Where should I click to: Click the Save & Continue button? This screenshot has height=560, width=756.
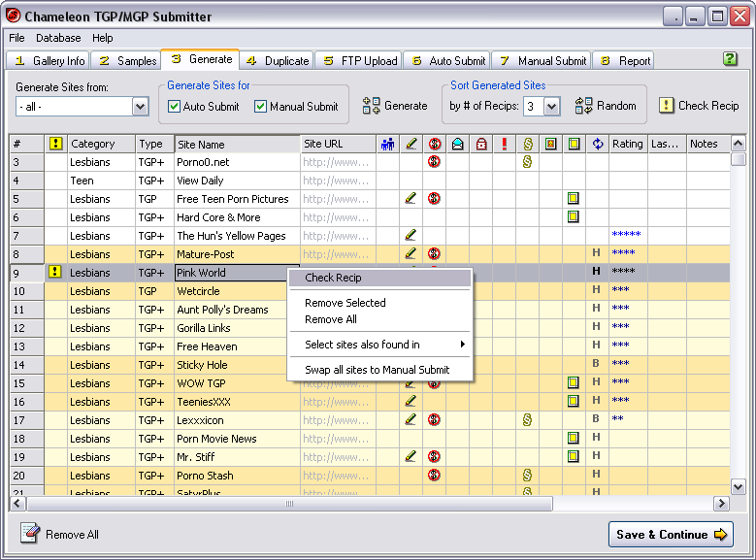click(x=671, y=535)
